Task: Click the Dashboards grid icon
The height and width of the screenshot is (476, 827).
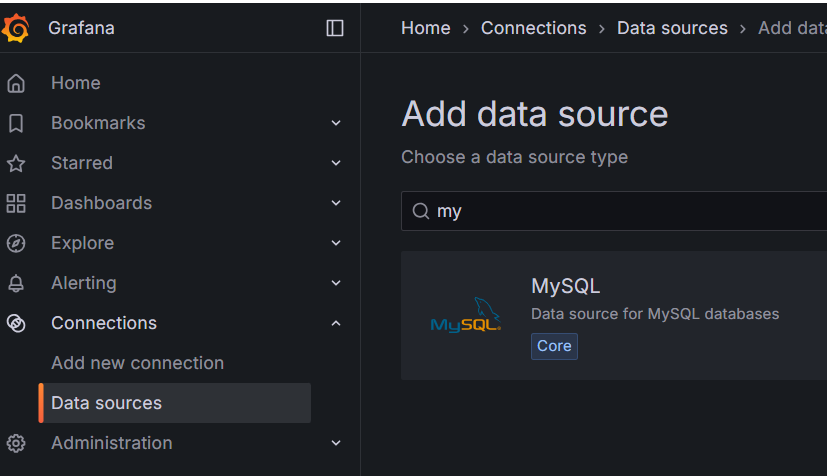Action: pyautogui.click(x=16, y=203)
